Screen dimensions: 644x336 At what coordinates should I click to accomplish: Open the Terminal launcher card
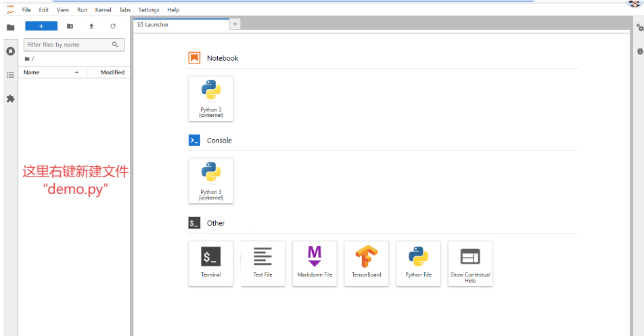click(210, 263)
